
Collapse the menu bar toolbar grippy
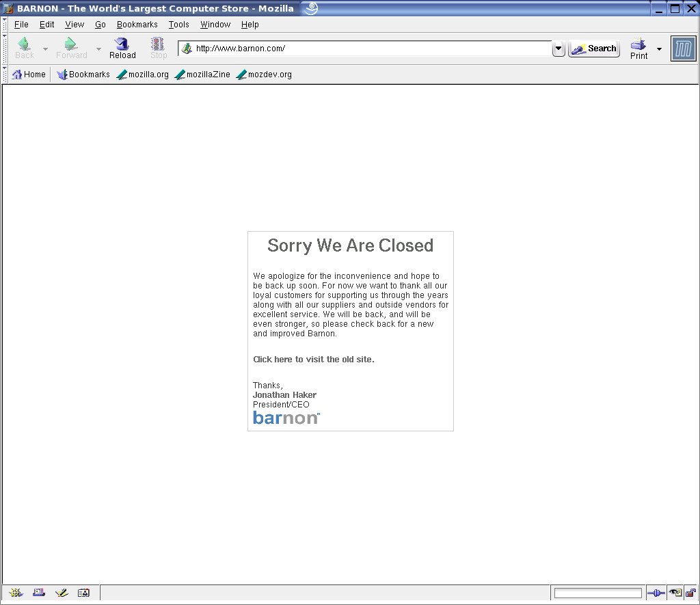(x=5, y=25)
